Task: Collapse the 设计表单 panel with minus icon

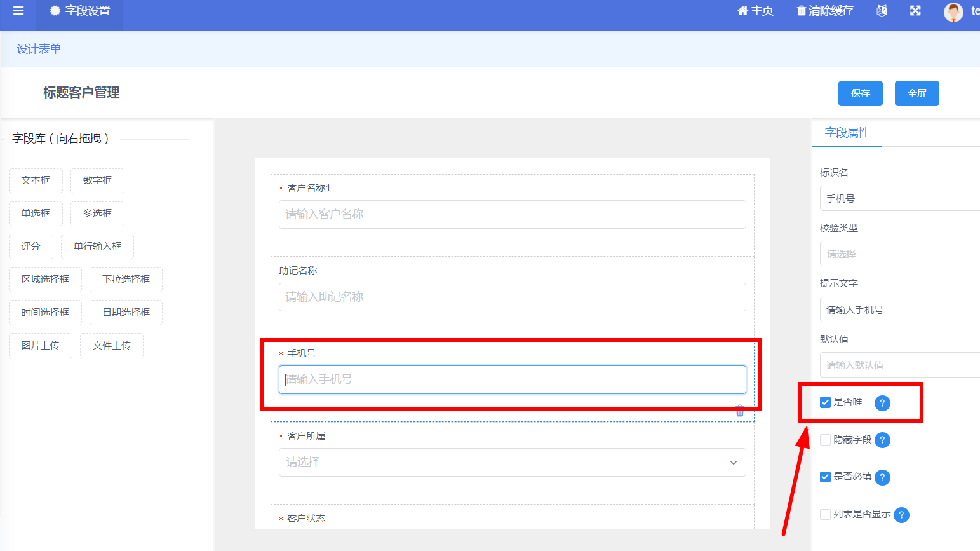Action: [965, 50]
